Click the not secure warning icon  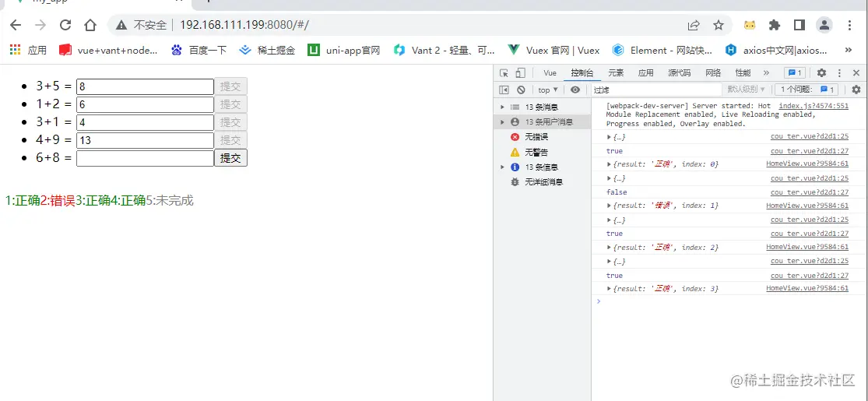[x=121, y=25]
